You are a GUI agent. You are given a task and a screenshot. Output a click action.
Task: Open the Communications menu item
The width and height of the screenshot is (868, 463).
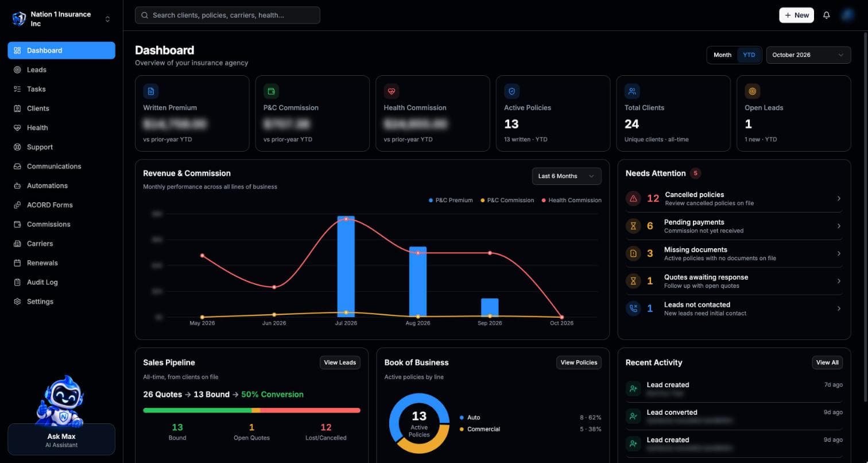point(61,167)
